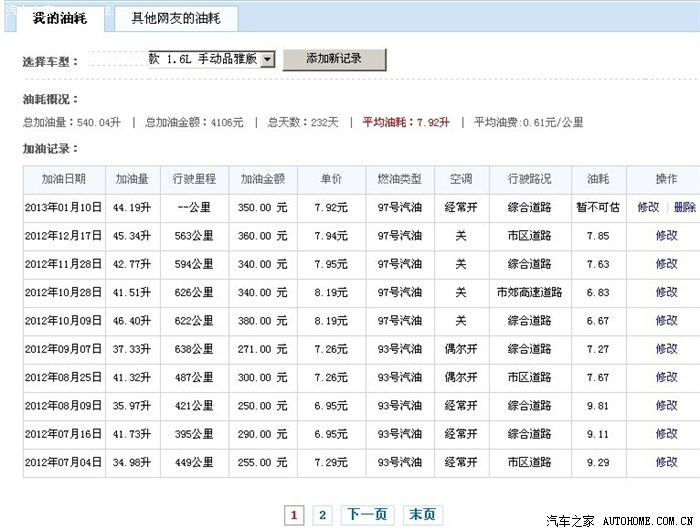The height and width of the screenshot is (530, 700).
Task: Go to page 2 in pagination
Action: 322,515
